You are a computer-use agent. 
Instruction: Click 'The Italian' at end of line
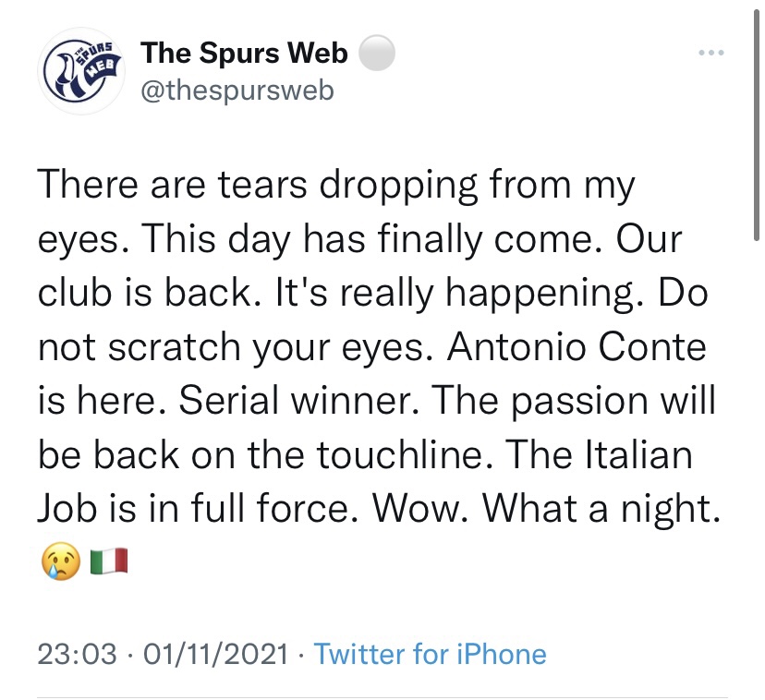(611, 453)
